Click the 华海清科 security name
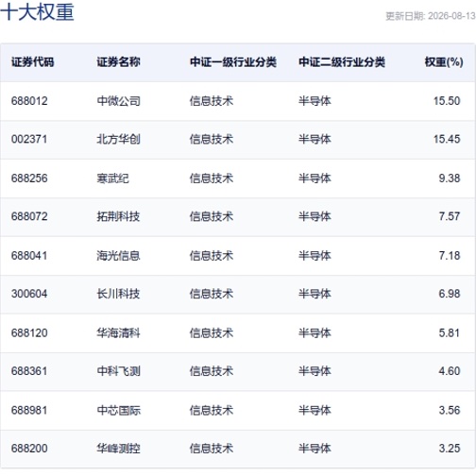 coord(118,333)
